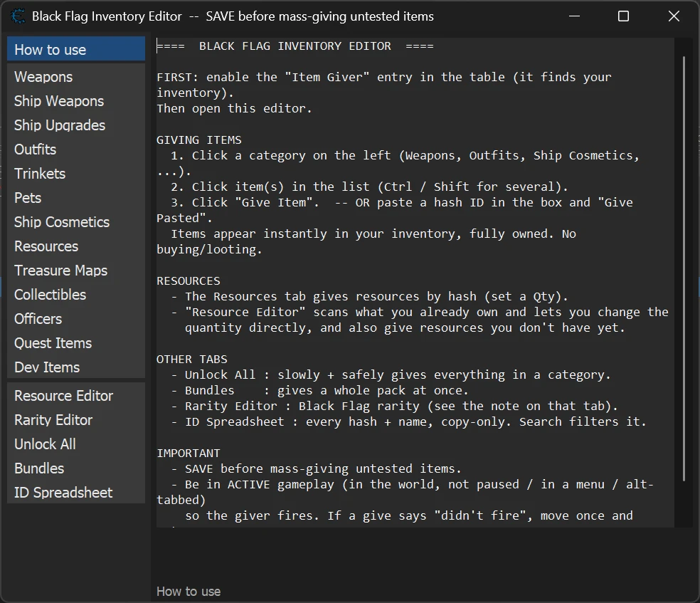Viewport: 700px width, 603px height.
Task: Close the Black Flag Inventory Editor window
Action: coord(674,16)
